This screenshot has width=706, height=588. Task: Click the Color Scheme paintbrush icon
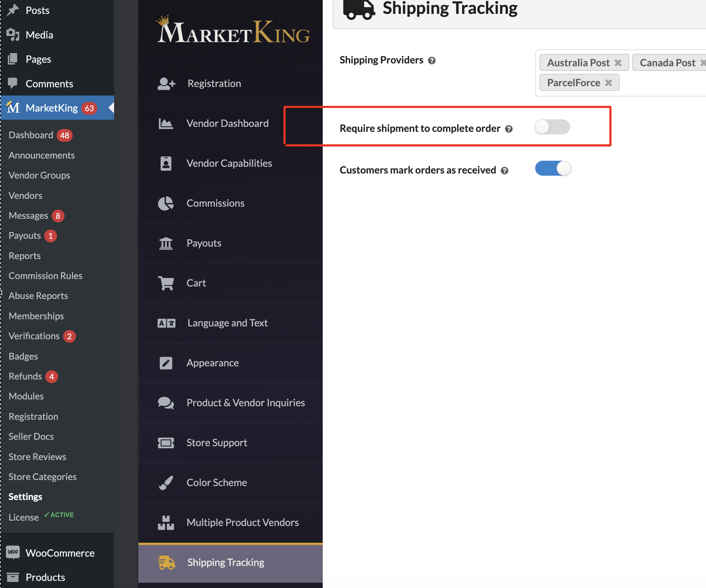(166, 483)
